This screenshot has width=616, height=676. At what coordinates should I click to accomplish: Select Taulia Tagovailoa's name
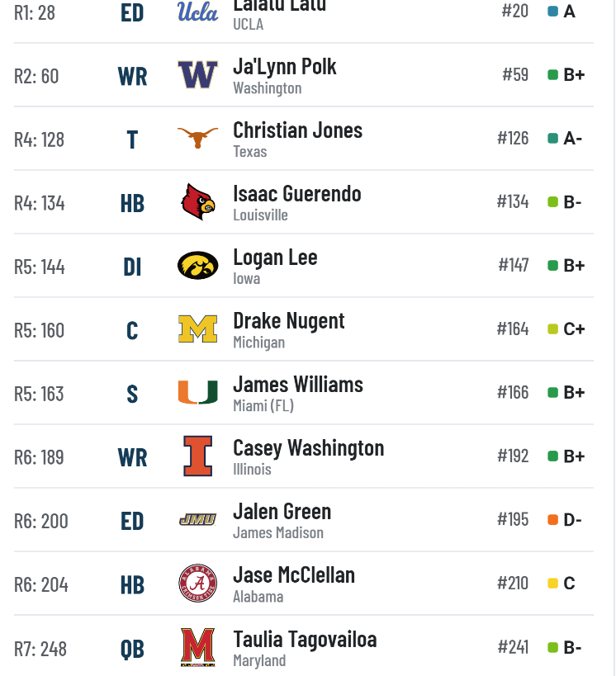click(305, 640)
